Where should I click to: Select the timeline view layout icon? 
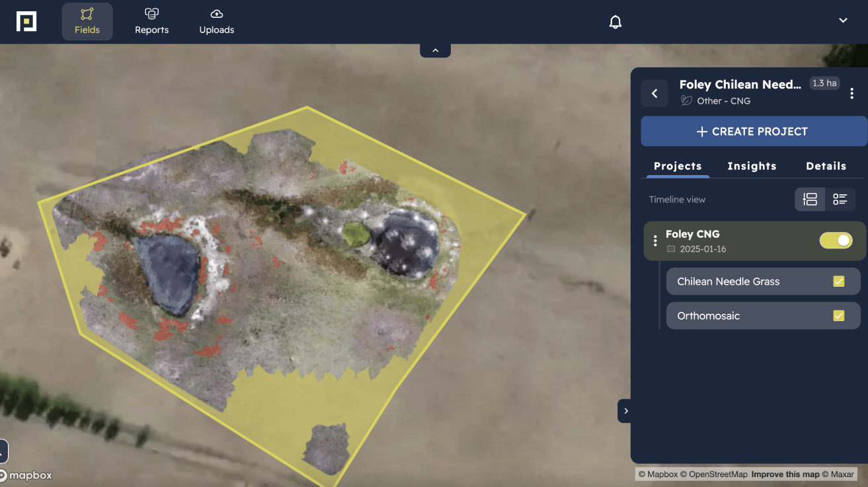810,199
